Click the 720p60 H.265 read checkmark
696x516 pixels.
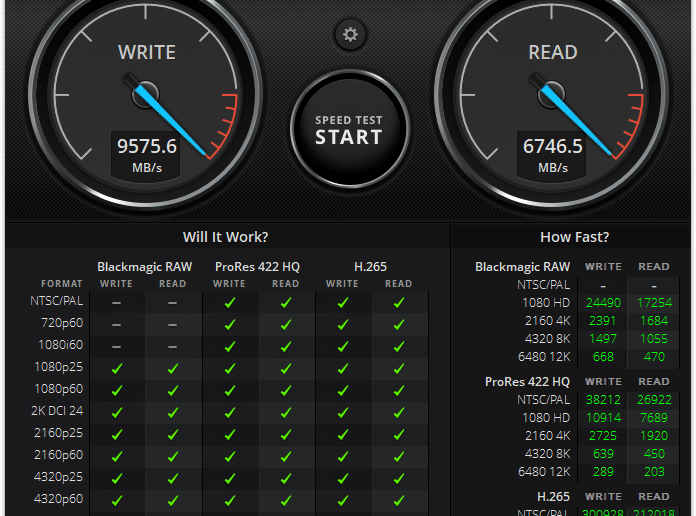[x=399, y=325]
